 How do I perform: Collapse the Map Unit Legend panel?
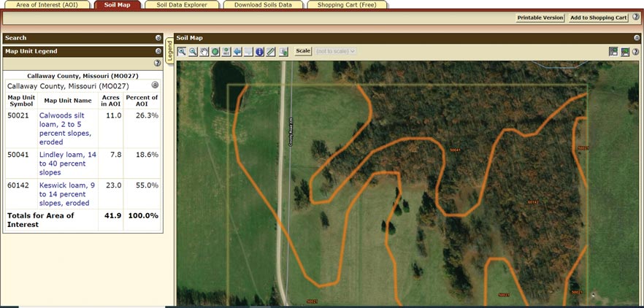(158, 52)
